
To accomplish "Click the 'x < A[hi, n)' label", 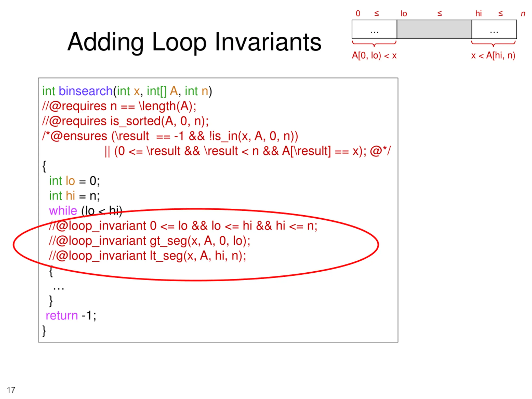I will tap(493, 55).
